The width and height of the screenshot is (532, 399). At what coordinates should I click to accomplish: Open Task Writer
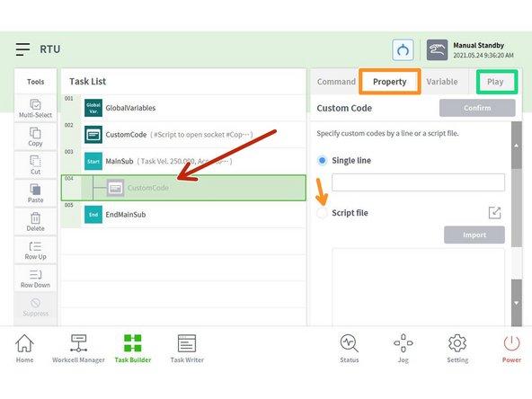click(x=187, y=349)
